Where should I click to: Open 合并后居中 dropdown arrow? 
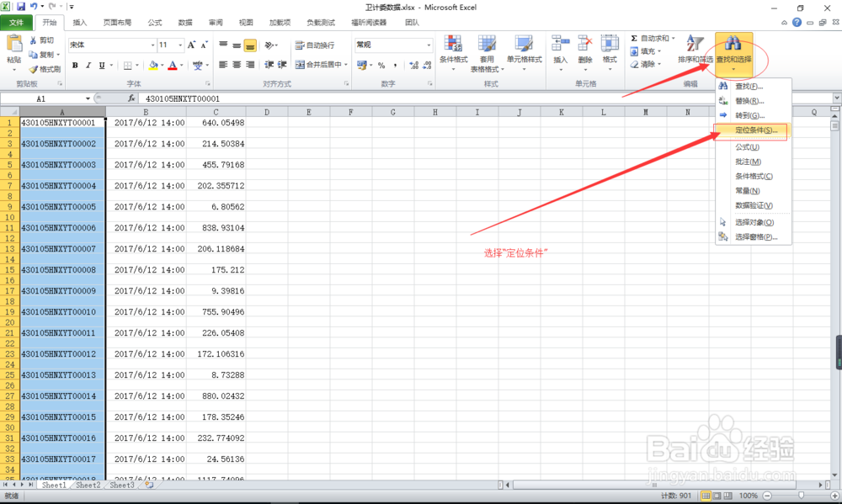[346, 65]
